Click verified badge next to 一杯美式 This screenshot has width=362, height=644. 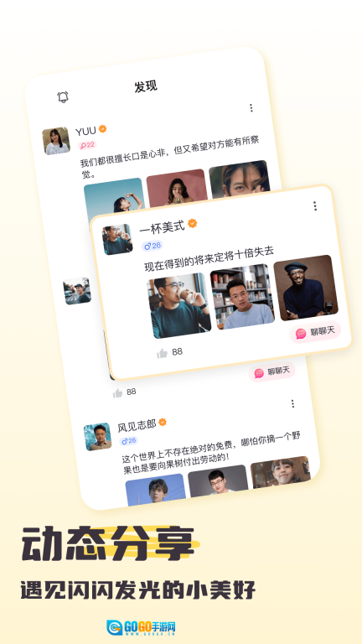(192, 223)
